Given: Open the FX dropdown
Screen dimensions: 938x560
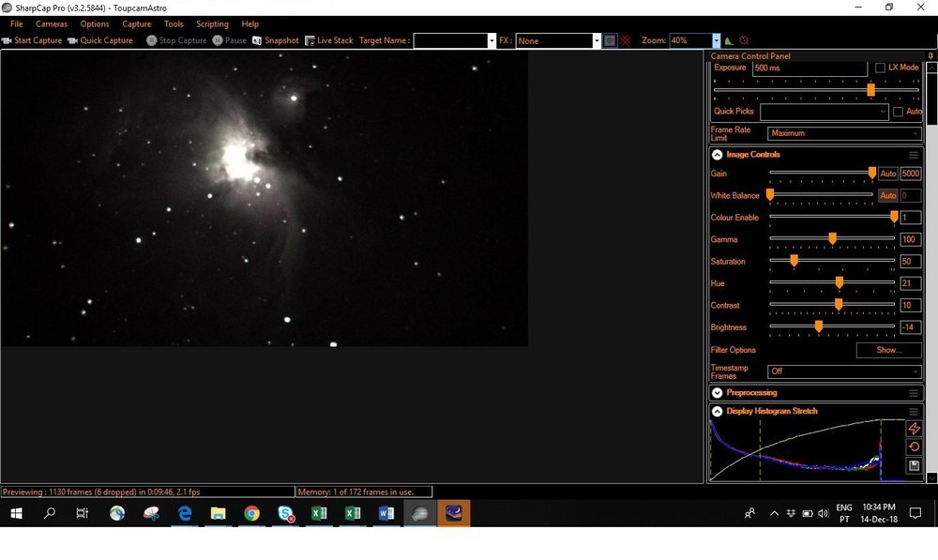Looking at the screenshot, I should coord(557,40).
